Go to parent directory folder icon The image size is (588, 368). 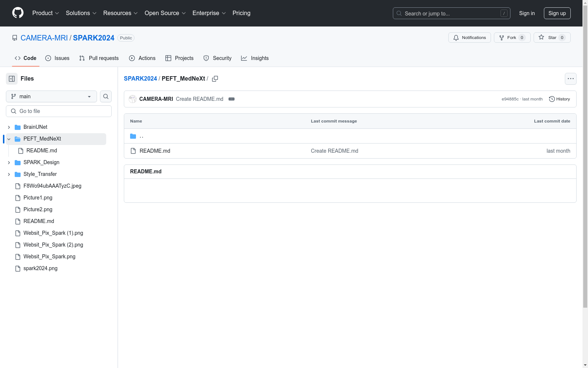tap(133, 136)
